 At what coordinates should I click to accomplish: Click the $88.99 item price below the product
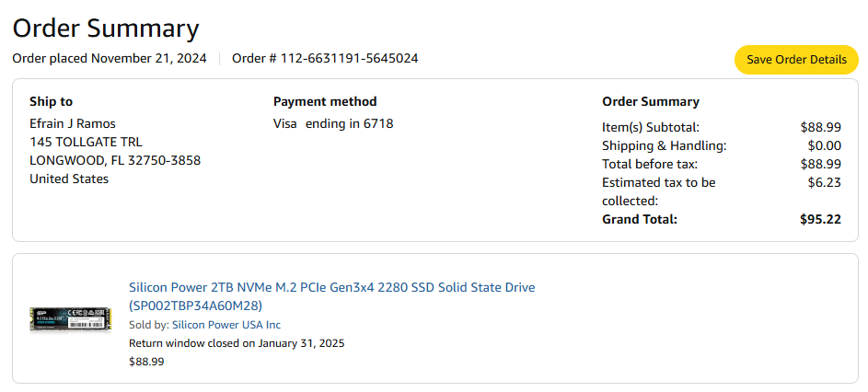(x=146, y=362)
